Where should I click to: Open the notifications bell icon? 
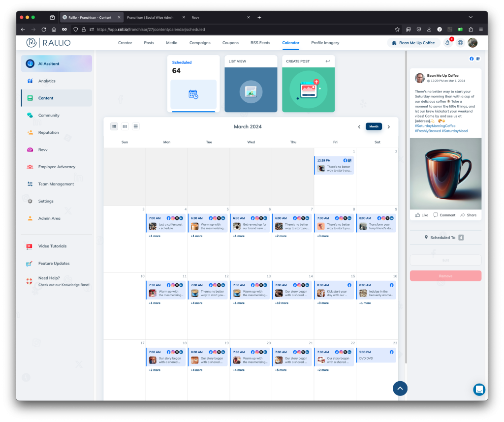tap(447, 43)
